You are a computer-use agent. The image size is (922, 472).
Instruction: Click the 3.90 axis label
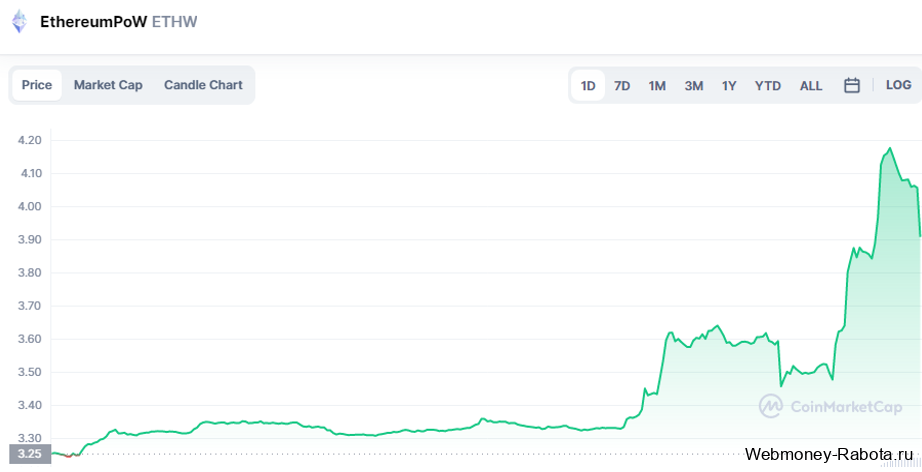click(x=30, y=240)
